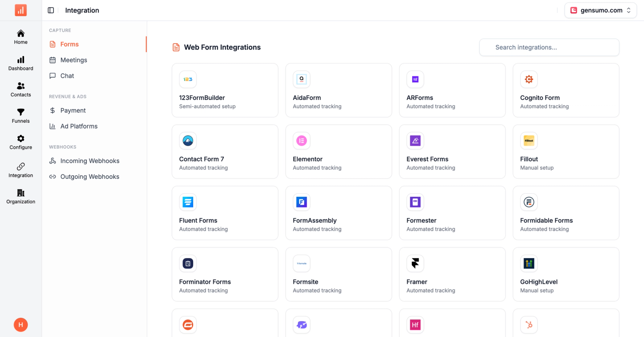Open Incoming Webhooks
This screenshot has width=644, height=337.
95,161
